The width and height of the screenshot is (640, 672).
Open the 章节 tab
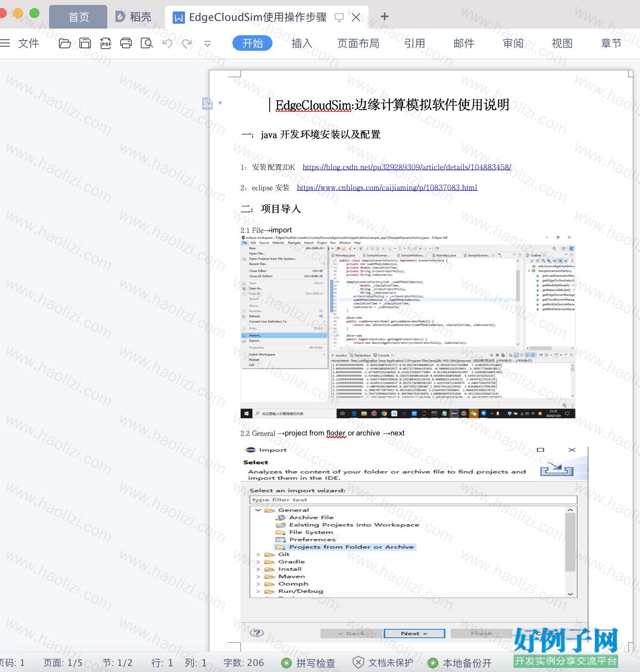click(611, 43)
